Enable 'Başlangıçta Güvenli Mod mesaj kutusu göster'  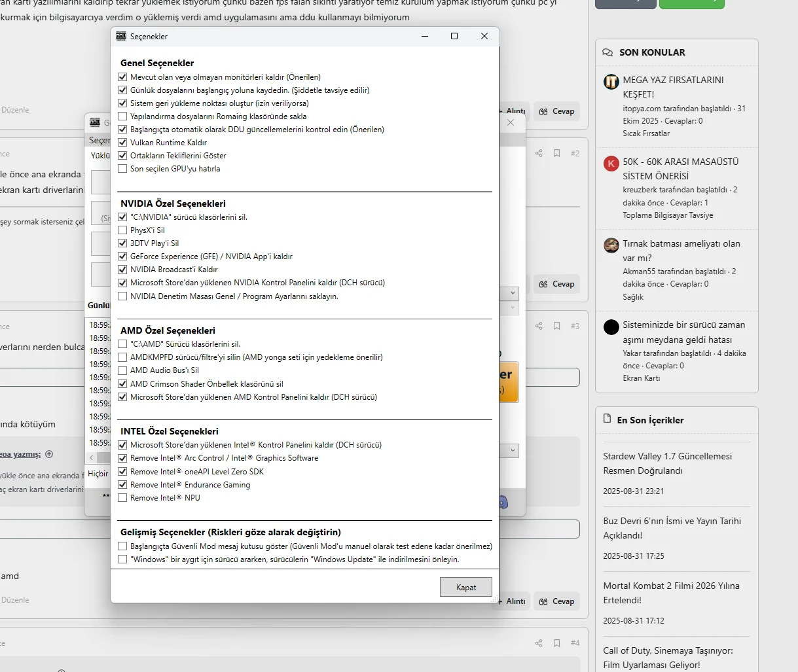pos(122,546)
